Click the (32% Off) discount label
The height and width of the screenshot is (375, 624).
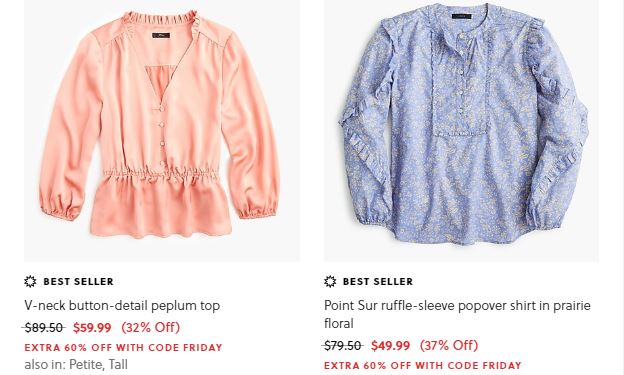coord(151,327)
